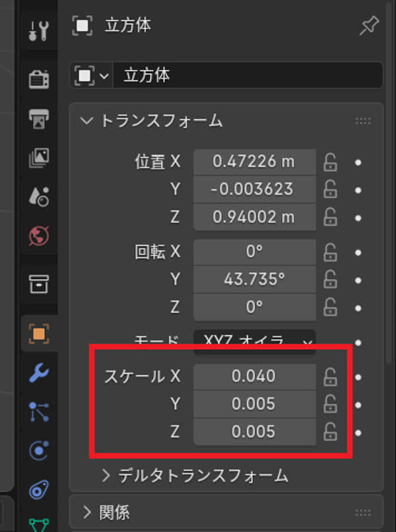Click the 位置 Y field -0.003623
Viewport: 396px width, 532px height.
255,189
